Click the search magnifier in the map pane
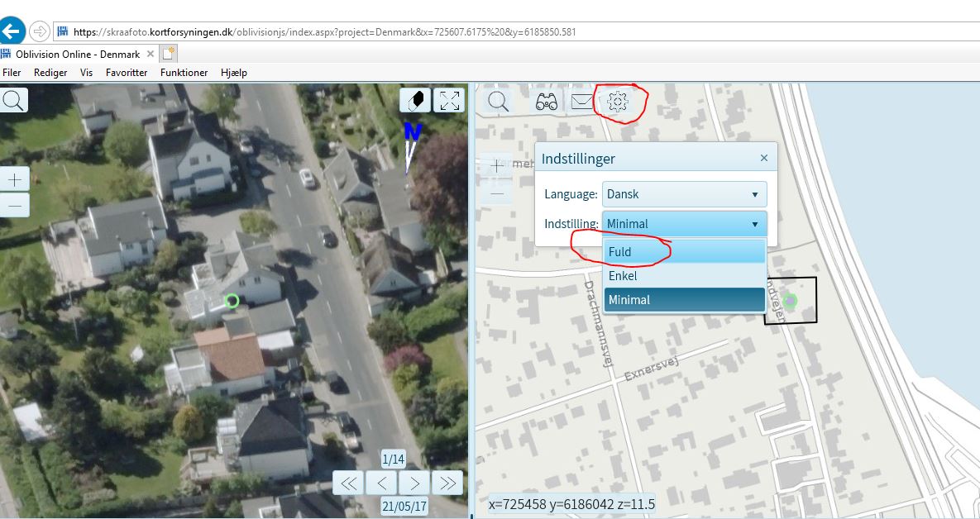This screenshot has width=980, height=519. point(498,101)
